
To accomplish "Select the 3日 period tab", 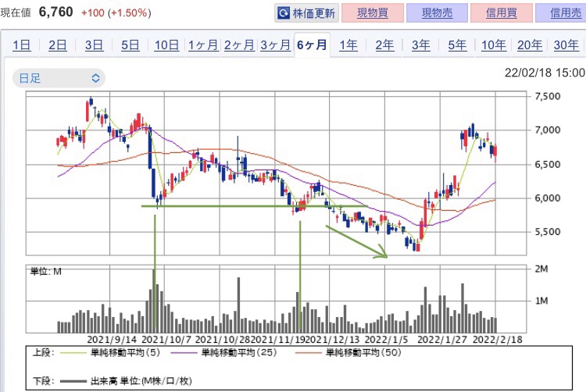I will (94, 45).
